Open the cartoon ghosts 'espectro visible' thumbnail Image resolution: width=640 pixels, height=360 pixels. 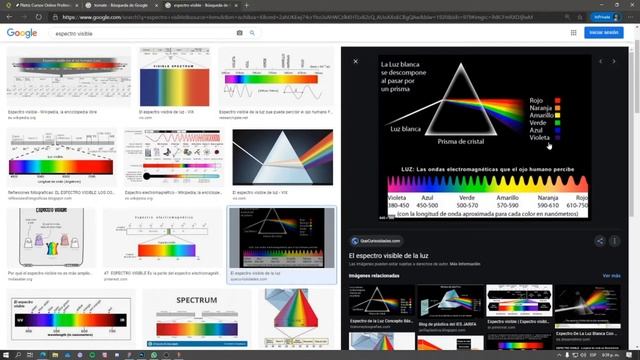click(x=51, y=238)
